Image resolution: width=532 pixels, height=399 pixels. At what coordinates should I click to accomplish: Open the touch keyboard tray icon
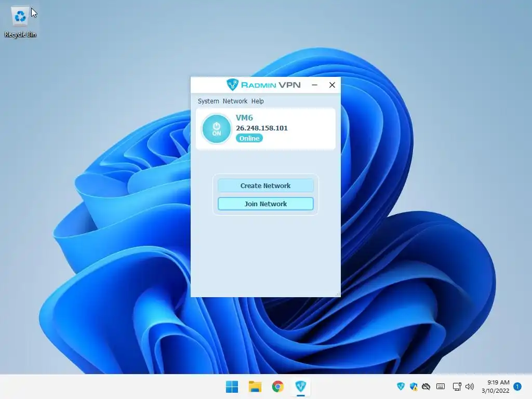tap(441, 387)
